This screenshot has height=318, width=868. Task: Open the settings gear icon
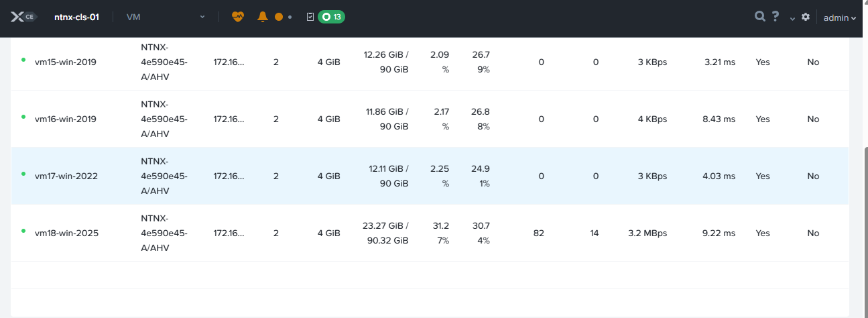pos(806,17)
